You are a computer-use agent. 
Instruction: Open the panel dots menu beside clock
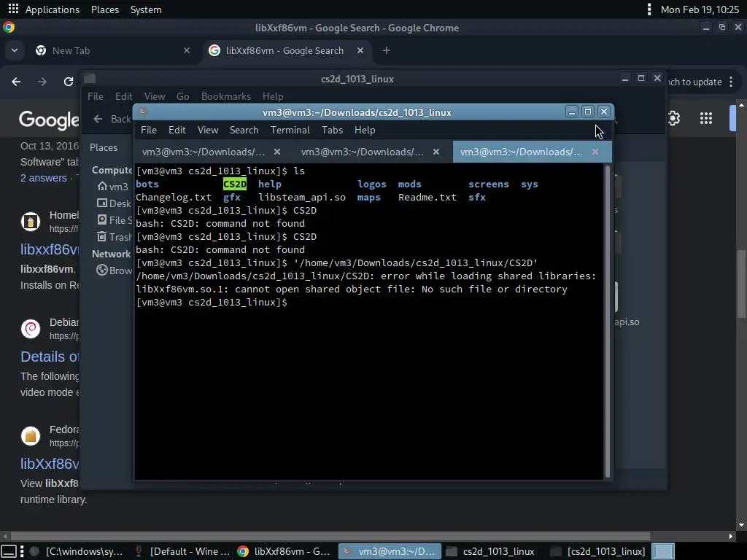(x=649, y=9)
